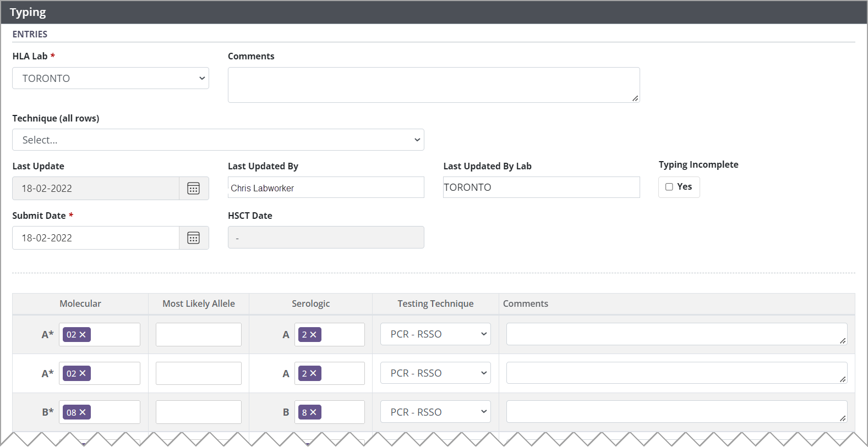
Task: Click the Most Likely Allele column header
Action: 199,303
